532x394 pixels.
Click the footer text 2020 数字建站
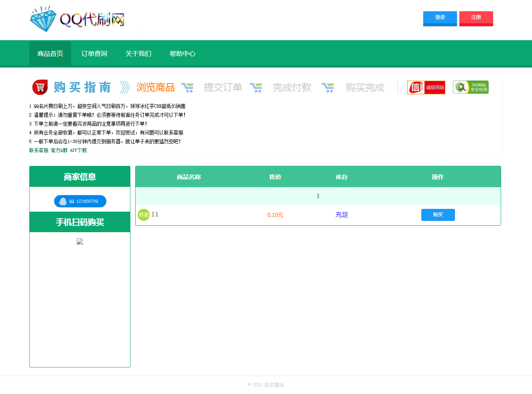tap(266, 385)
